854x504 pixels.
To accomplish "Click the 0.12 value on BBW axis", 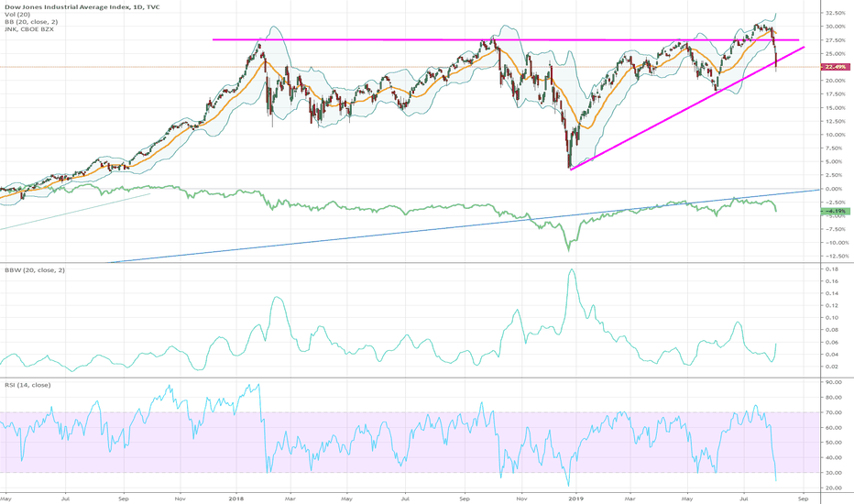I will pyautogui.click(x=831, y=305).
